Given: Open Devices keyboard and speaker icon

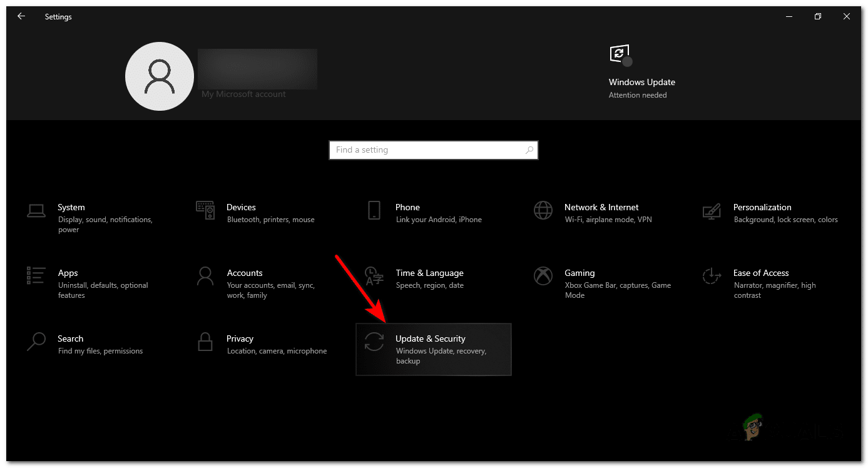Looking at the screenshot, I should (x=205, y=210).
